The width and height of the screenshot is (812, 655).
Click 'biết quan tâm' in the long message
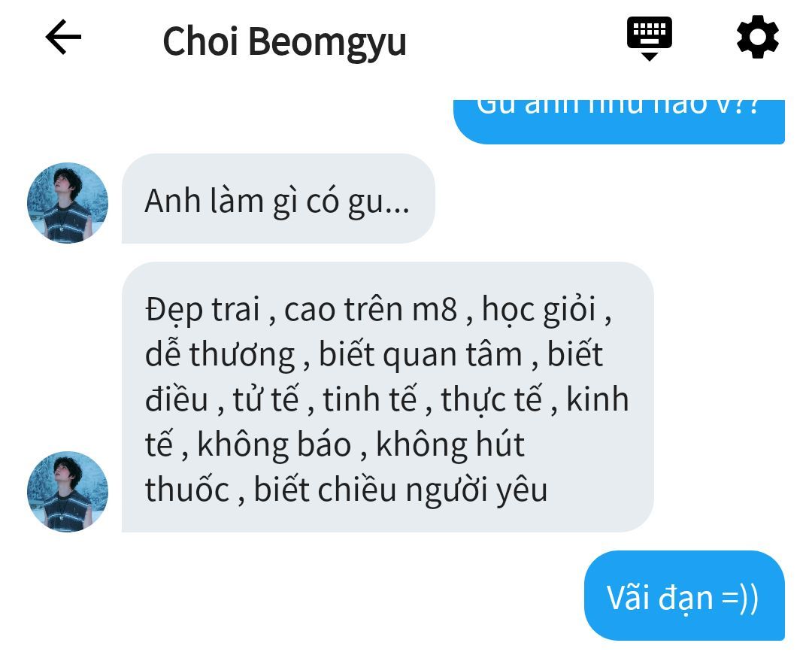[420, 355]
